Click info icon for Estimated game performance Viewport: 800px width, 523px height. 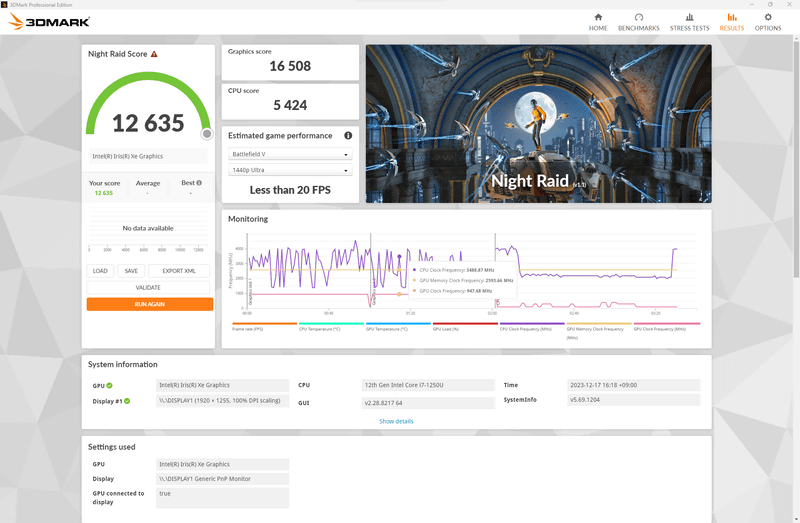coord(348,136)
